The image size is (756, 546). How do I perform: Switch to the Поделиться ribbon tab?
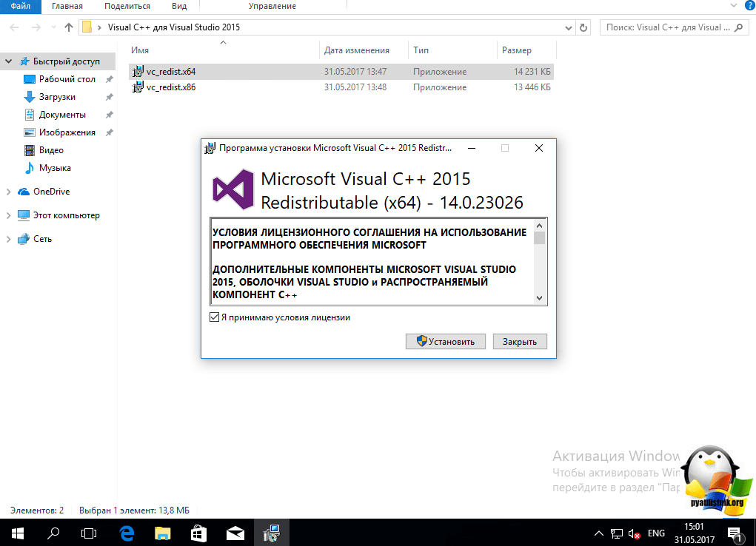127,6
